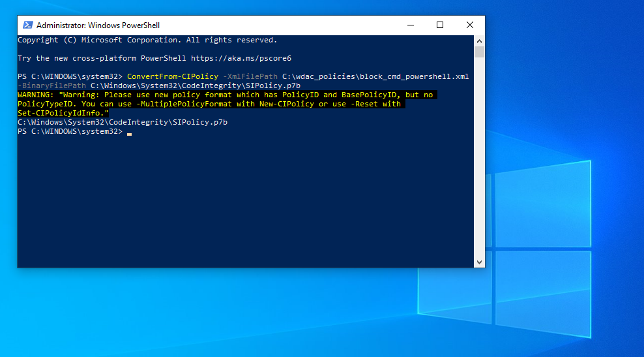Click the -BinaryFilePath parameter text
Image resolution: width=644 pixels, height=357 pixels.
51,85
